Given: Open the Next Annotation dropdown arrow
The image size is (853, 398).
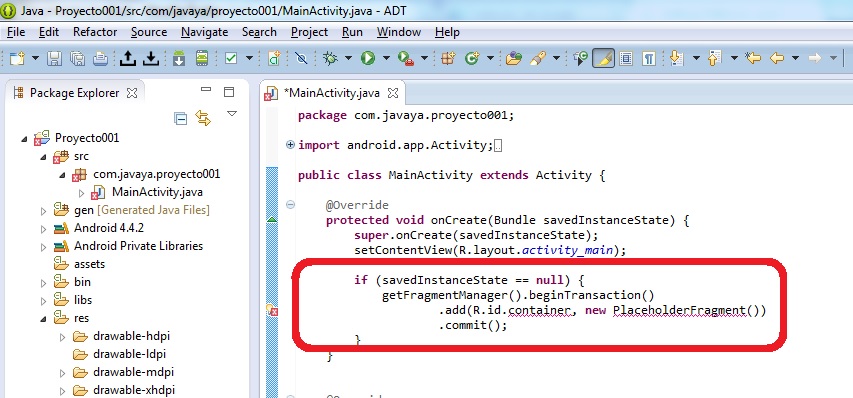Looking at the screenshot, I should pos(696,58).
